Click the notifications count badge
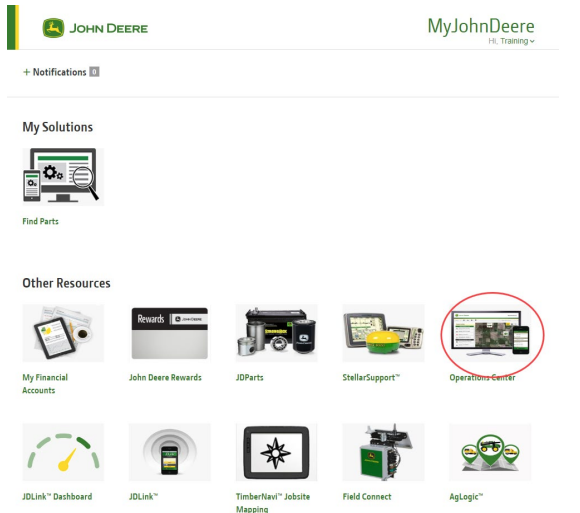The width and height of the screenshot is (580, 513). point(94,71)
